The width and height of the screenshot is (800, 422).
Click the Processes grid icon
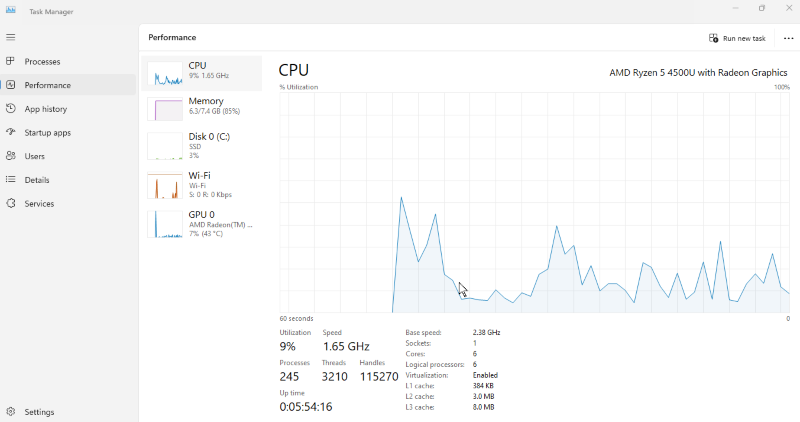click(x=10, y=61)
